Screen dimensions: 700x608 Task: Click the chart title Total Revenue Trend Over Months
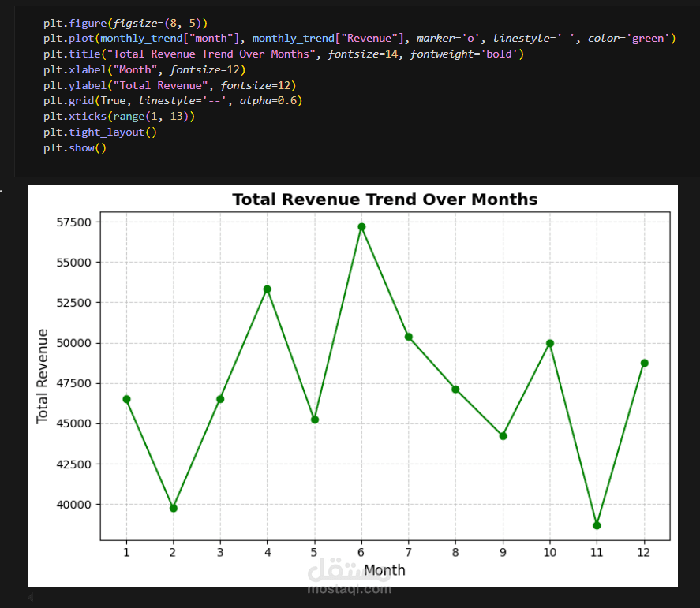point(385,200)
